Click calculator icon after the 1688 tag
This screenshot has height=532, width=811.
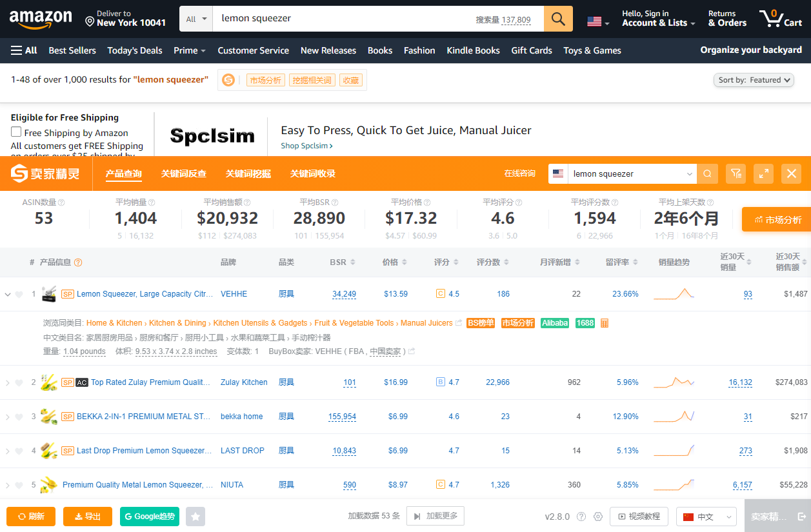pos(605,323)
